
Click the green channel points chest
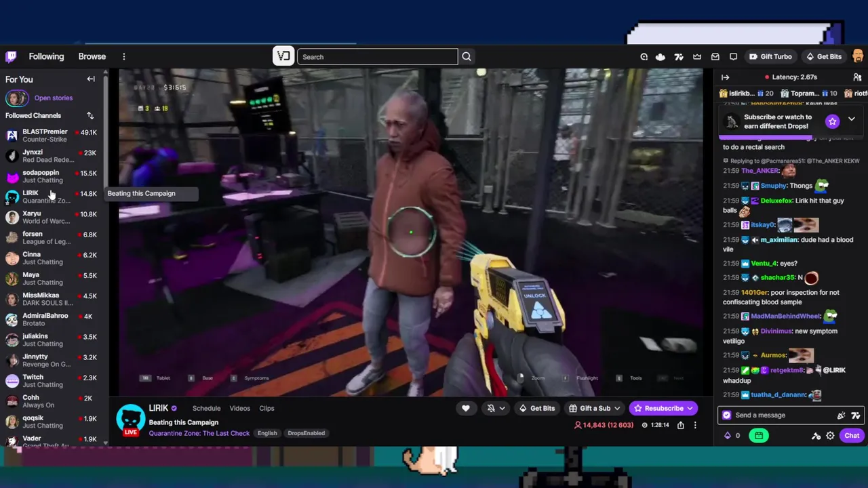[759, 436]
